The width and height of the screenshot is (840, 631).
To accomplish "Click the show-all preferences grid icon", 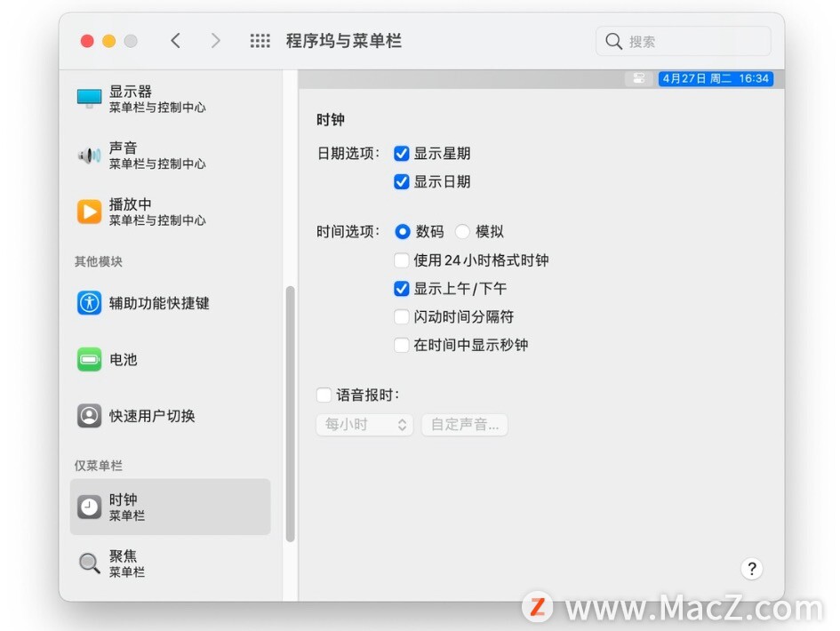I will tap(260, 40).
